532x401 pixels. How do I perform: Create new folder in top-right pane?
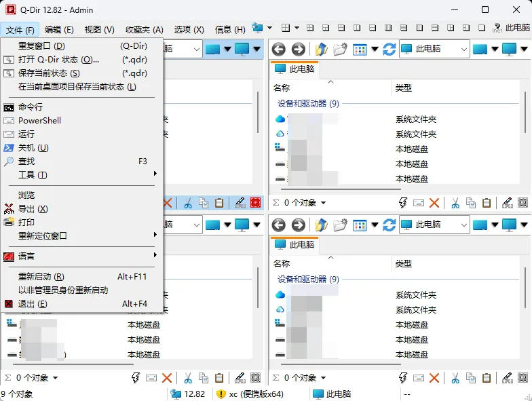341,50
